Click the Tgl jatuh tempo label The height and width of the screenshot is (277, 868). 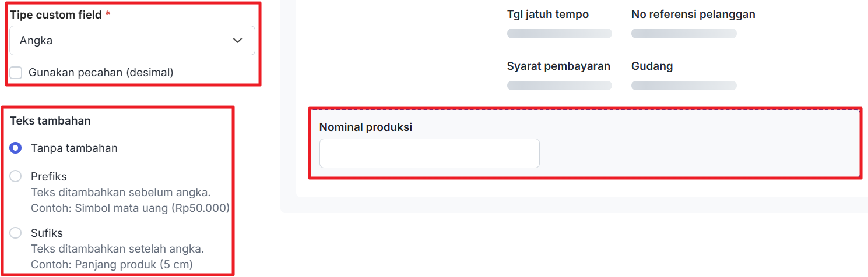coord(547,15)
